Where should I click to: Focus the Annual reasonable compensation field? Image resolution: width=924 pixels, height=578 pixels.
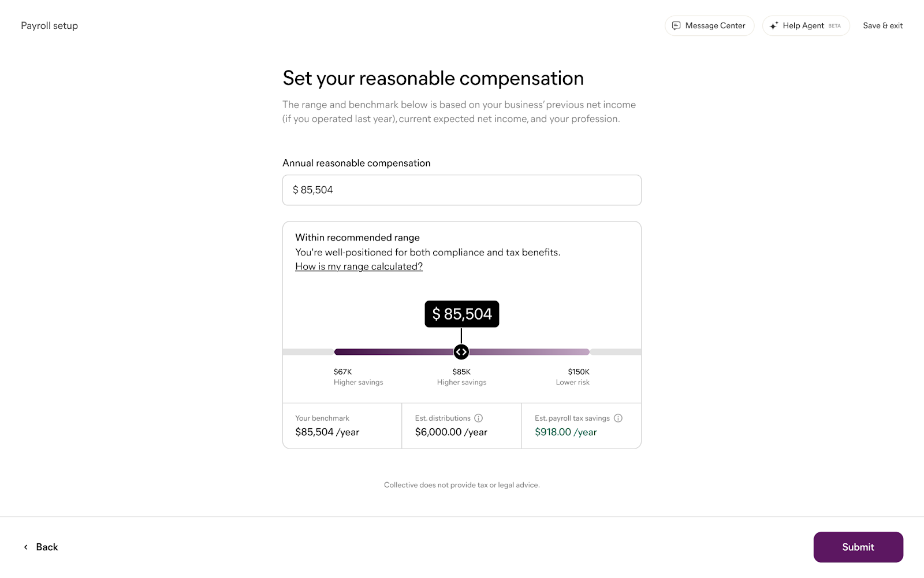tap(461, 190)
